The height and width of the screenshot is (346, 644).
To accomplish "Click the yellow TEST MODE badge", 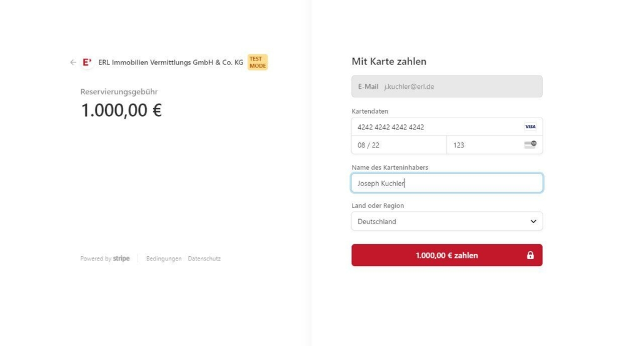I will tap(258, 62).
